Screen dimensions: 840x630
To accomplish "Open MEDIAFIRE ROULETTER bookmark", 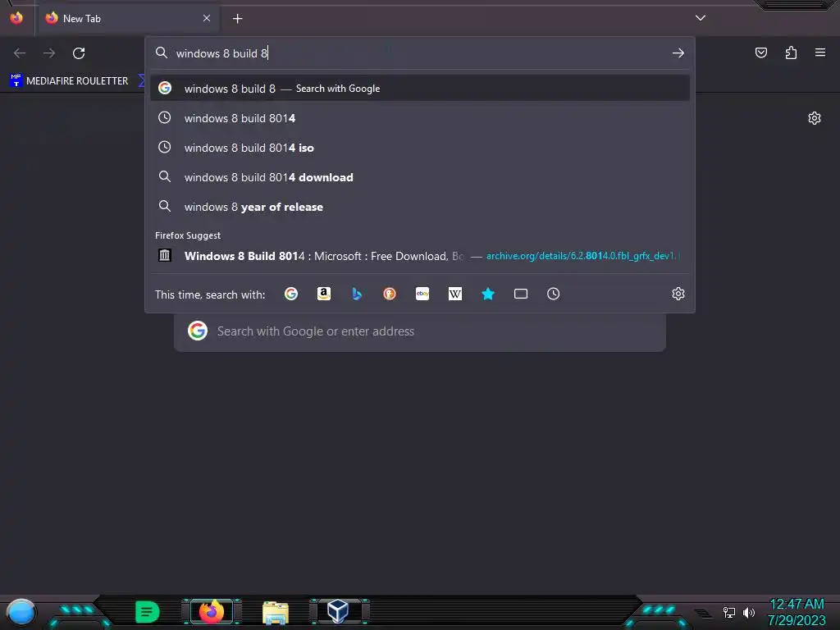I will pyautogui.click(x=69, y=81).
